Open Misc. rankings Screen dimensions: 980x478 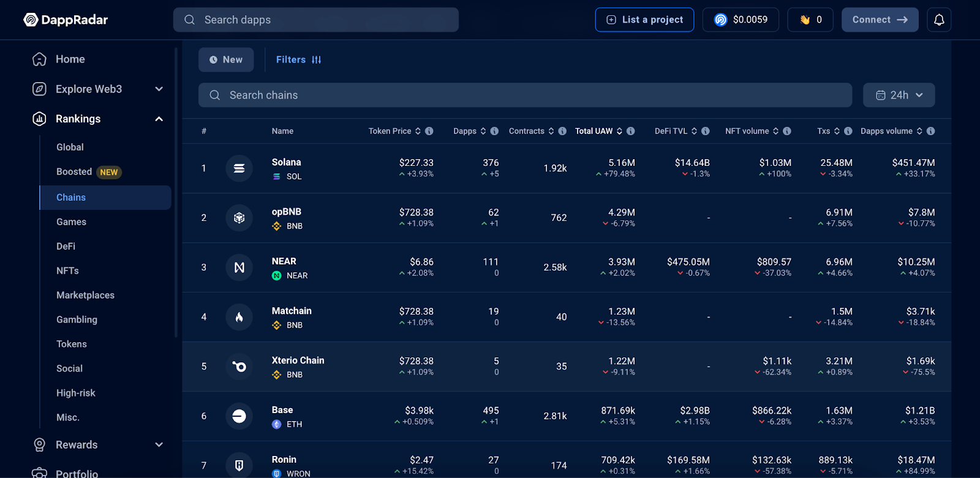pos(68,417)
